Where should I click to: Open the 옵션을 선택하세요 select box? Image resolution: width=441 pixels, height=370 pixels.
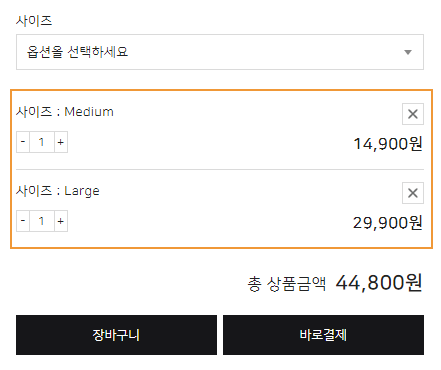pyautogui.click(x=220, y=52)
